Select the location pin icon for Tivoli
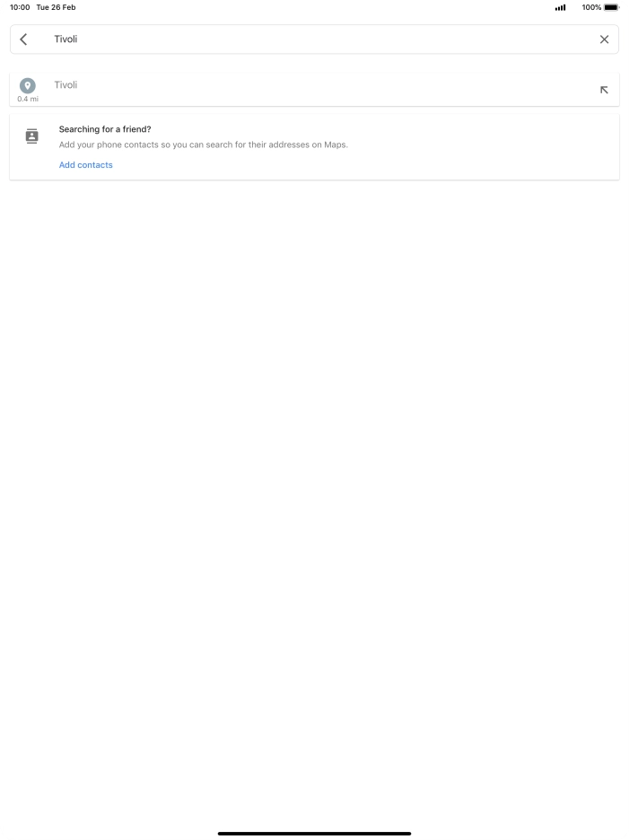The image size is (629, 840). (x=27, y=86)
